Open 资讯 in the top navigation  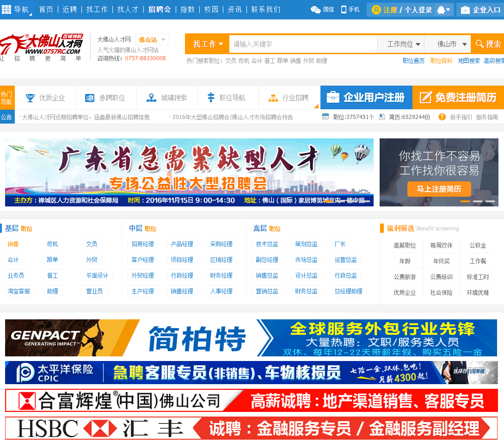(x=234, y=9)
